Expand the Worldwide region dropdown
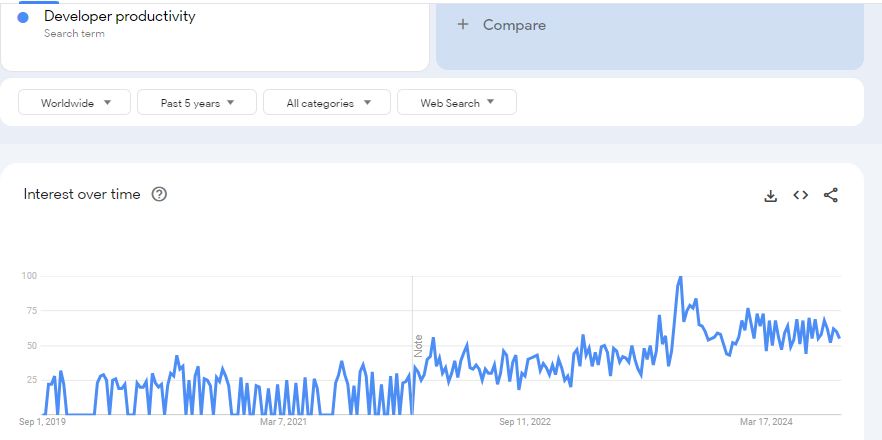Viewport: 882px width, 440px height. [x=73, y=103]
